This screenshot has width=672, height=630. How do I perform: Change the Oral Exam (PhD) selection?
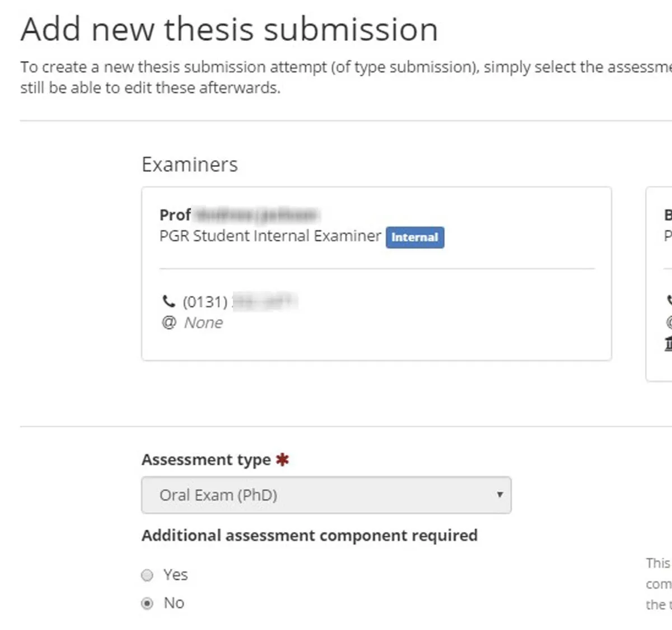[x=326, y=495]
